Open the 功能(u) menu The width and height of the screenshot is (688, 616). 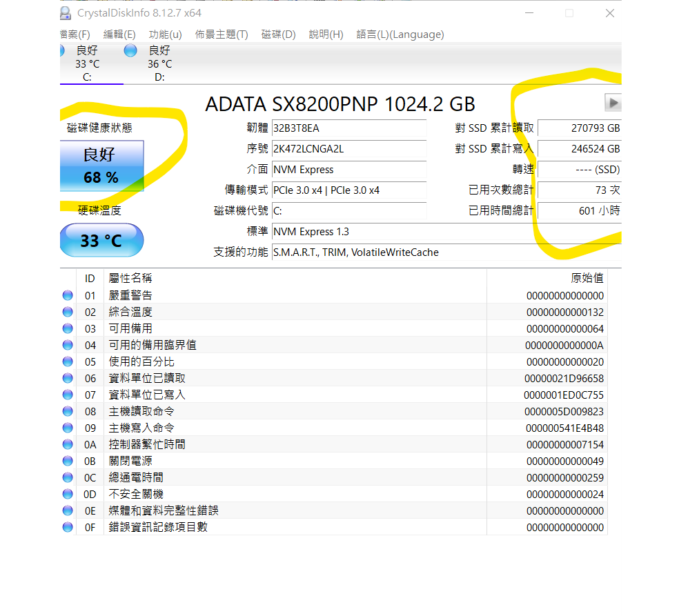pyautogui.click(x=166, y=34)
